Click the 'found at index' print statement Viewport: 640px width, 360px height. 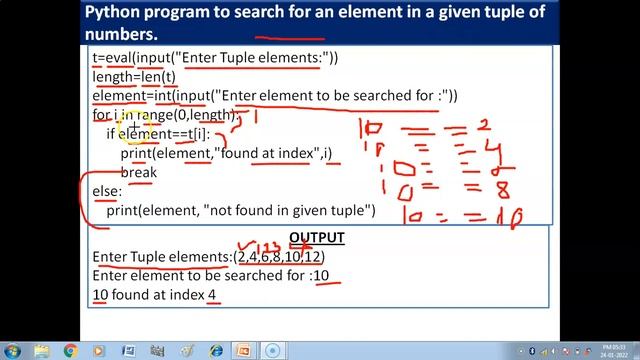226,153
